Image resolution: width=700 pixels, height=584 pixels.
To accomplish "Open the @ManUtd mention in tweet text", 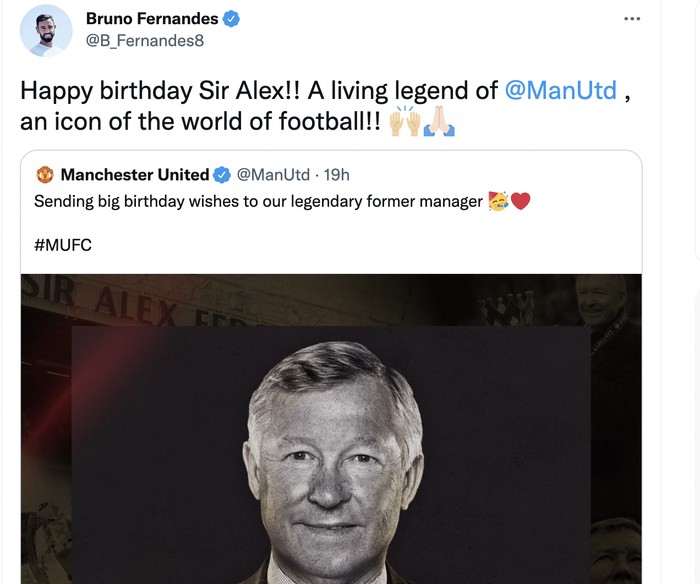I will point(560,91).
